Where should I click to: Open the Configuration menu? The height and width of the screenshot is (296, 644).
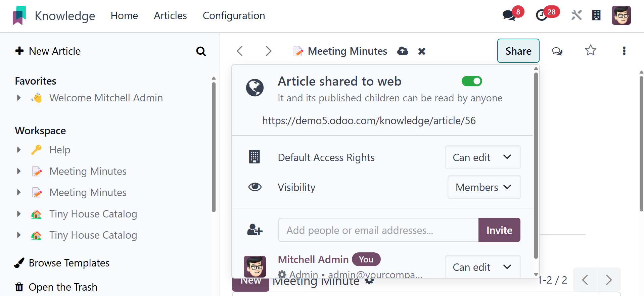(234, 15)
